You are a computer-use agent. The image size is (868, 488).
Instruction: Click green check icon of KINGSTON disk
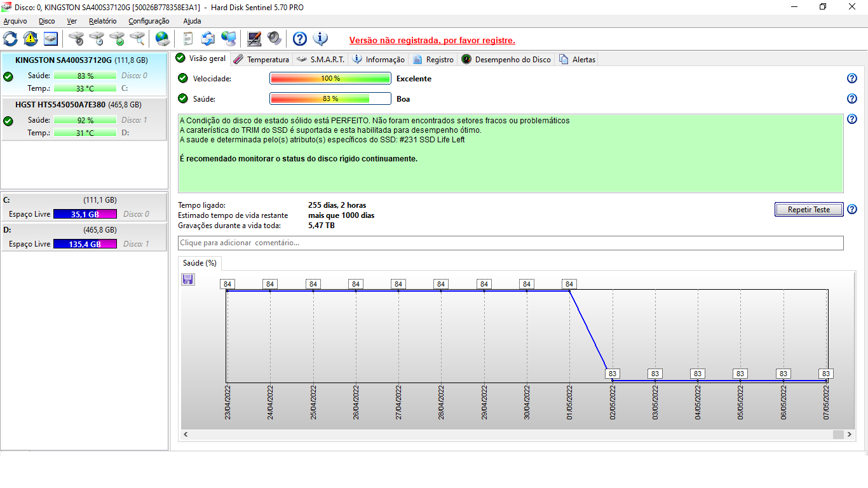[x=8, y=77]
